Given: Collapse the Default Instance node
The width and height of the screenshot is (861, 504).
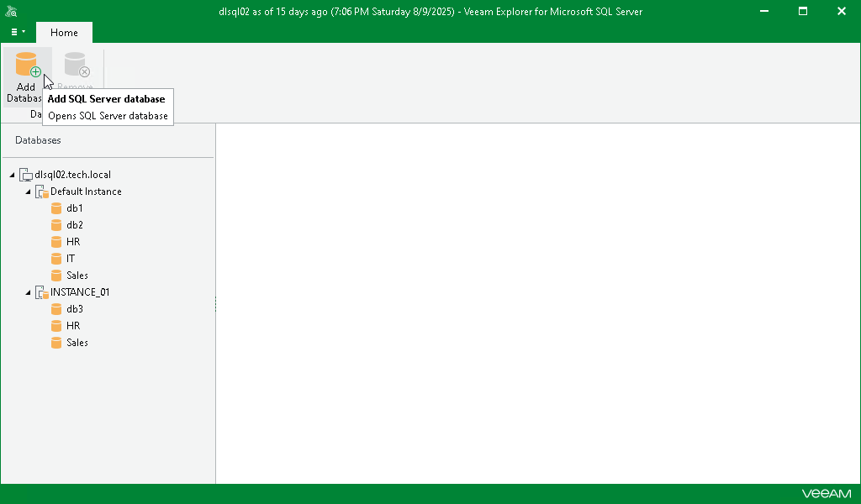Looking at the screenshot, I should click(x=27, y=192).
